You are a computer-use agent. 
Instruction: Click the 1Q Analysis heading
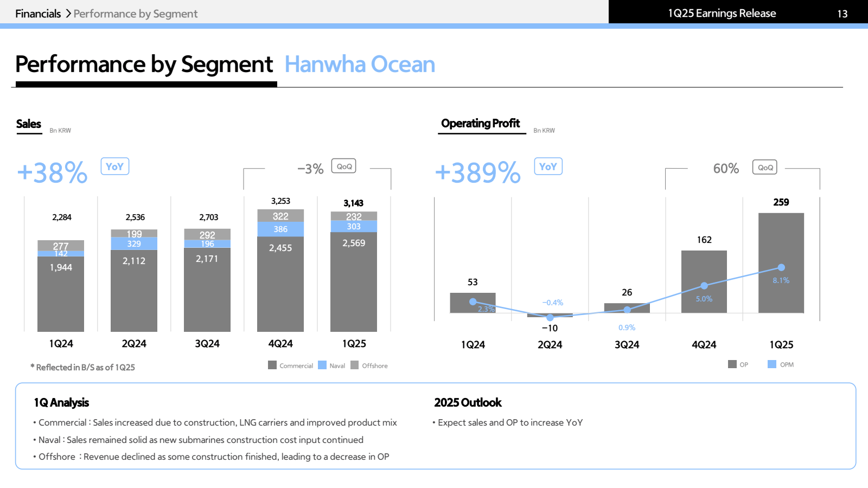point(61,402)
